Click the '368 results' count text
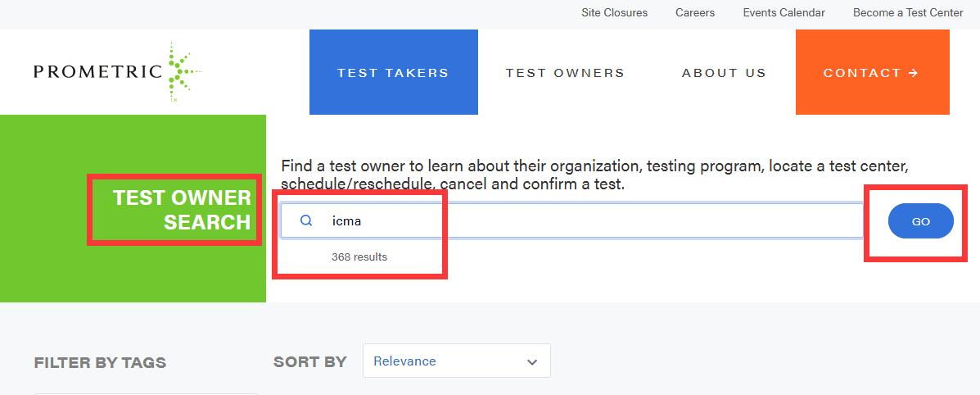The width and height of the screenshot is (980, 395). pos(359,257)
